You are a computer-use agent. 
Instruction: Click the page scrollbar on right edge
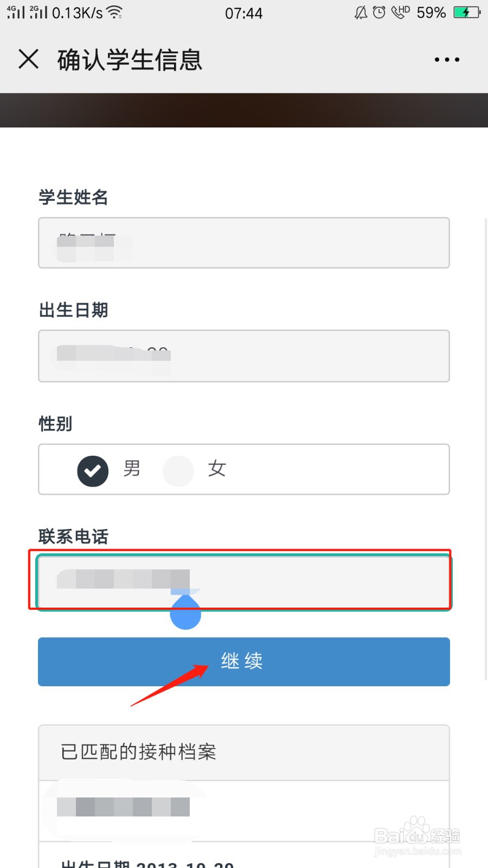click(485, 448)
